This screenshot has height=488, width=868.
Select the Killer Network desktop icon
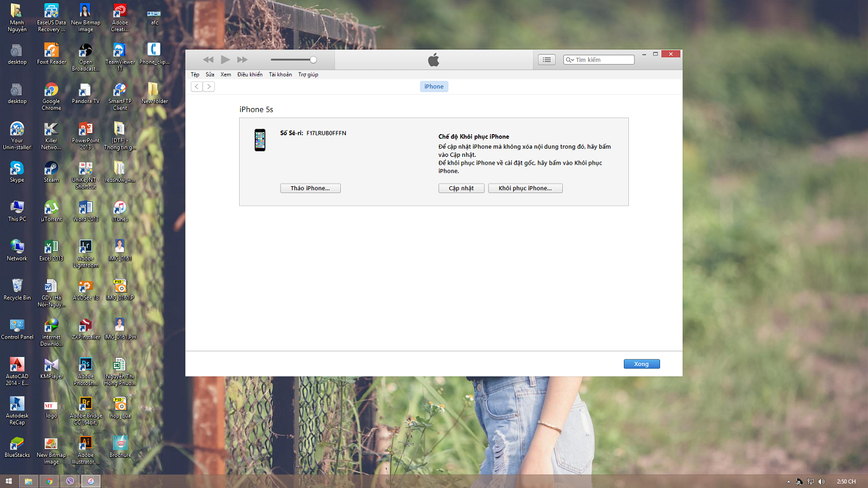click(52, 136)
